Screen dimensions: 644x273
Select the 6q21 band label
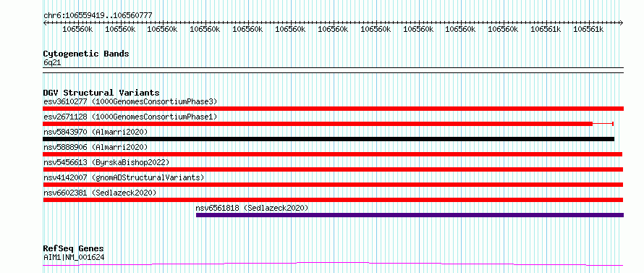[x=52, y=62]
